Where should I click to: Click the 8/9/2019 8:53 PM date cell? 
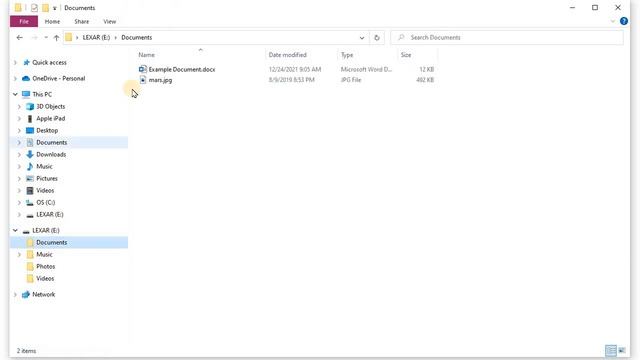[x=291, y=80]
